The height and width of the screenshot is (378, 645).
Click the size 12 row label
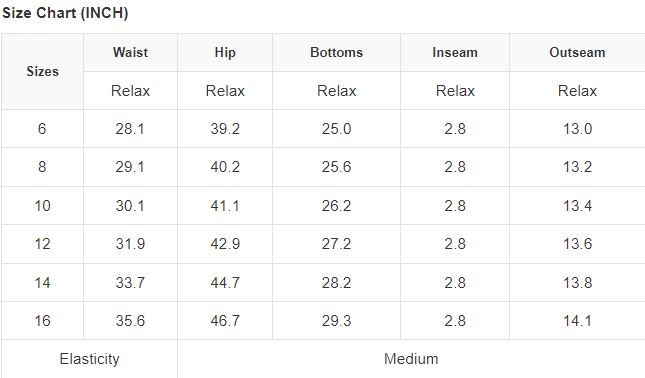(x=42, y=244)
